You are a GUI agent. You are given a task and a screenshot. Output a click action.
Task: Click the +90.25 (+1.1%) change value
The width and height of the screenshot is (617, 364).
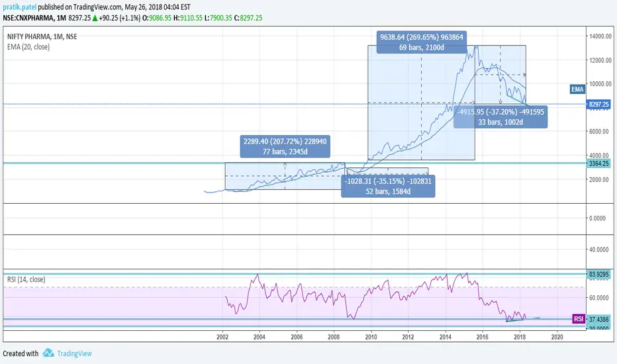pos(120,18)
